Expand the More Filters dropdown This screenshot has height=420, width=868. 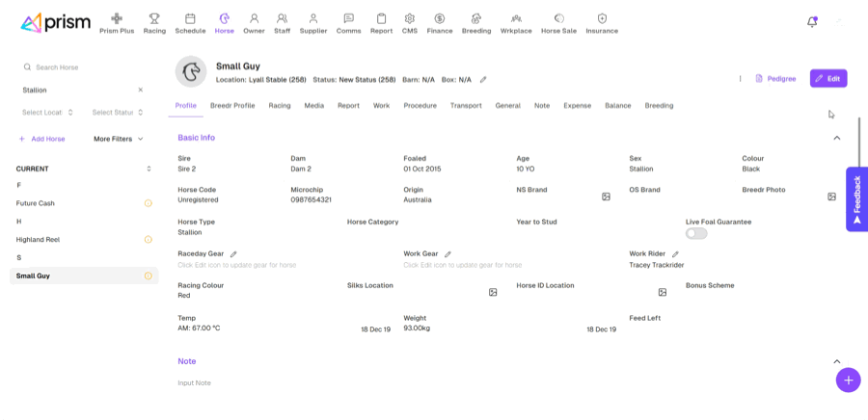[118, 139]
